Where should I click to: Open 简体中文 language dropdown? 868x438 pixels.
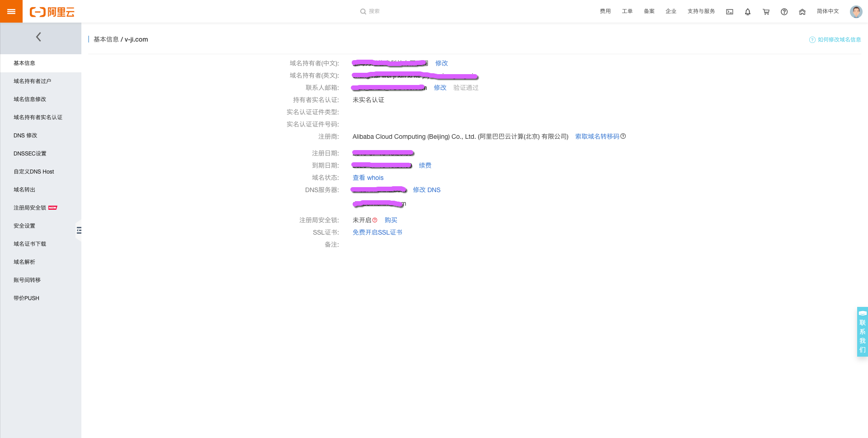tap(828, 11)
